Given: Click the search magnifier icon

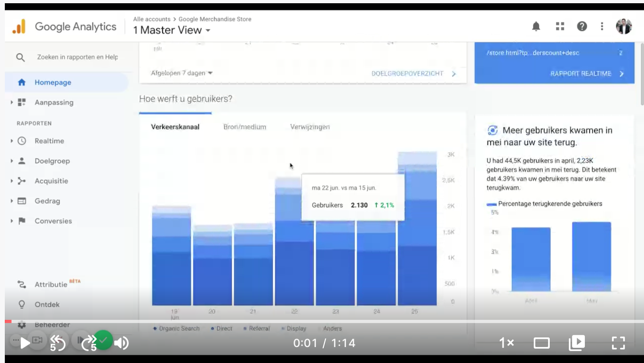Looking at the screenshot, I should [21, 57].
